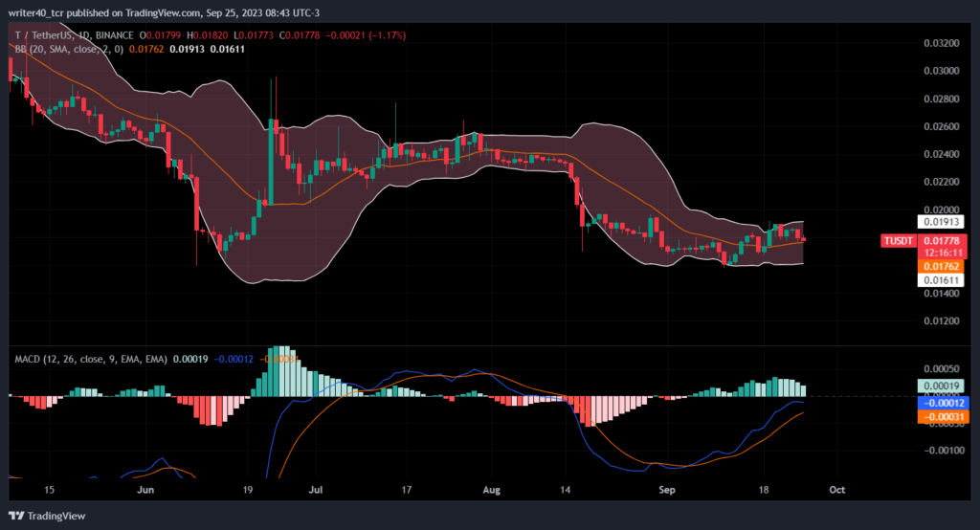Select the BB (20, SMA, close, 2, 0) legend
Image resolution: width=980 pixels, height=530 pixels.
pos(69,49)
